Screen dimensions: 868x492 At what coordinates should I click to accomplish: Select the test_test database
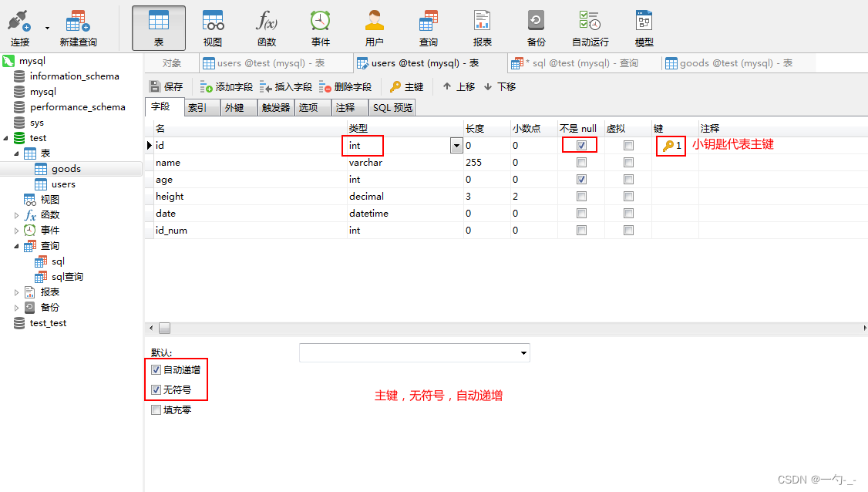(48, 323)
